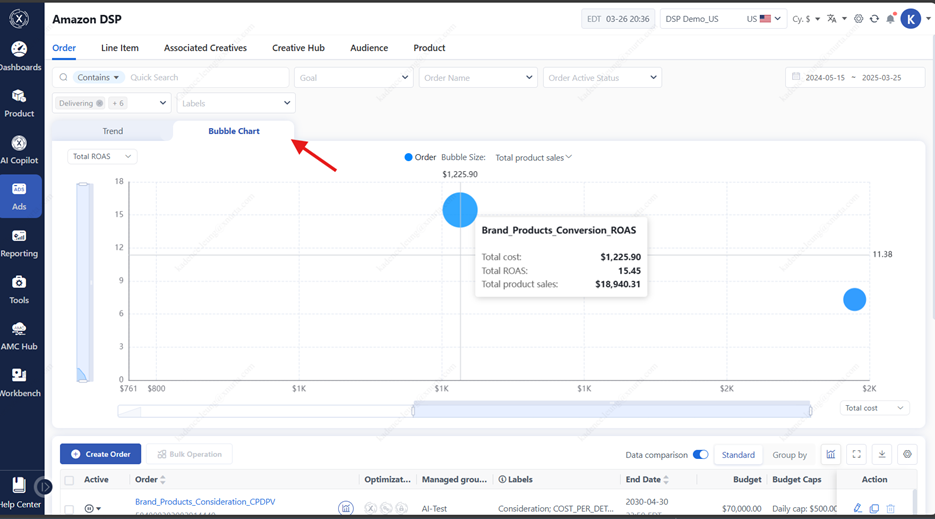Open the Goal dropdown
Image resolution: width=935 pixels, height=519 pixels.
click(354, 78)
